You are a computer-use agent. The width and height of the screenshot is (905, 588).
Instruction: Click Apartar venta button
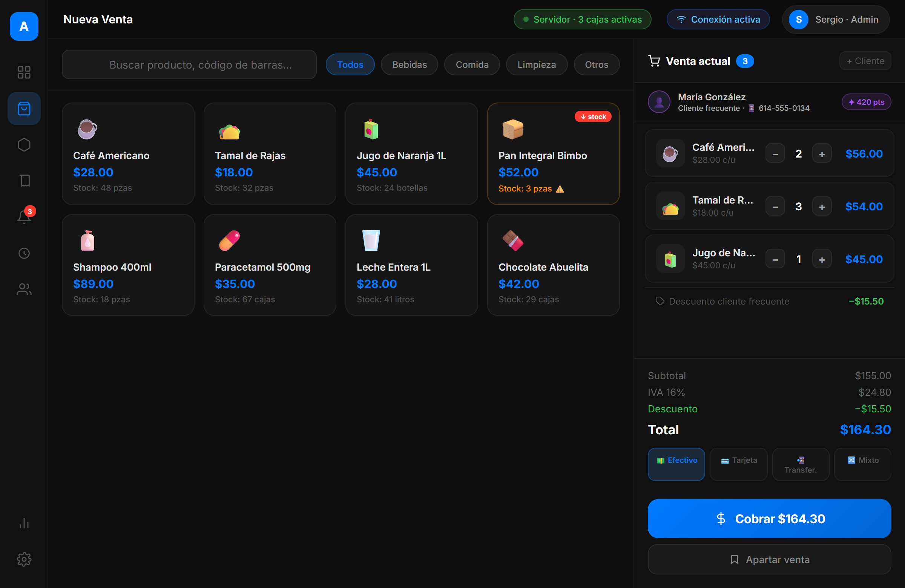click(x=769, y=559)
